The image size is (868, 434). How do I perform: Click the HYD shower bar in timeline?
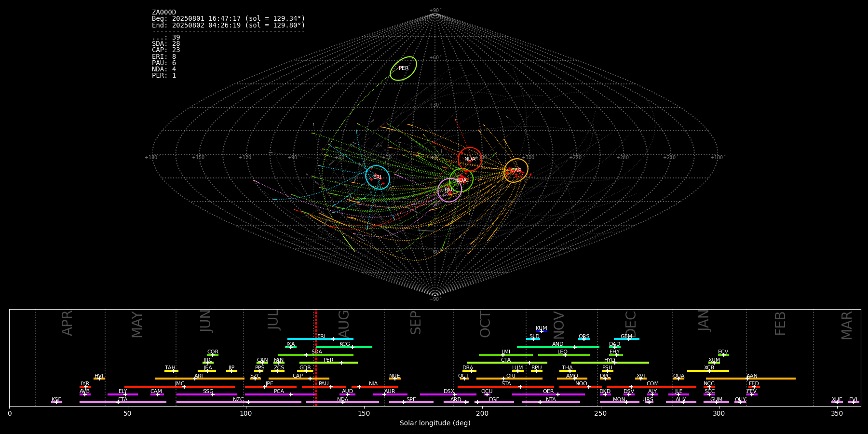[610, 363]
